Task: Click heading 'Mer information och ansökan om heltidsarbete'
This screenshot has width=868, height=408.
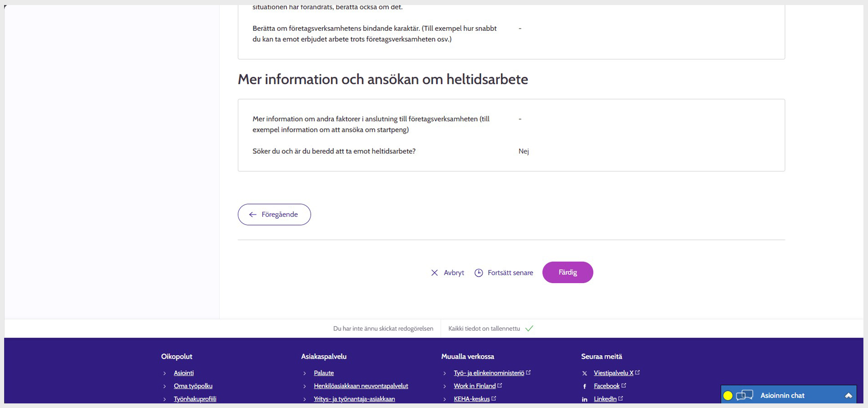Action: tap(383, 79)
